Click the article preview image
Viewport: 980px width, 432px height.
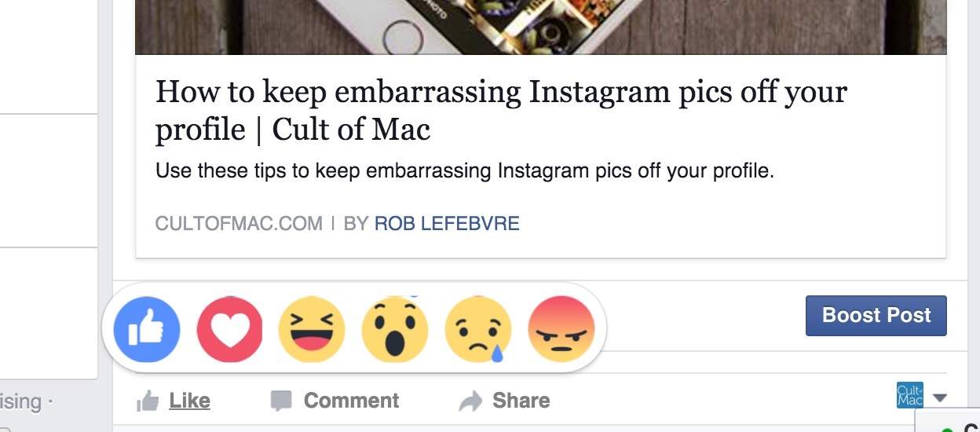(x=540, y=27)
